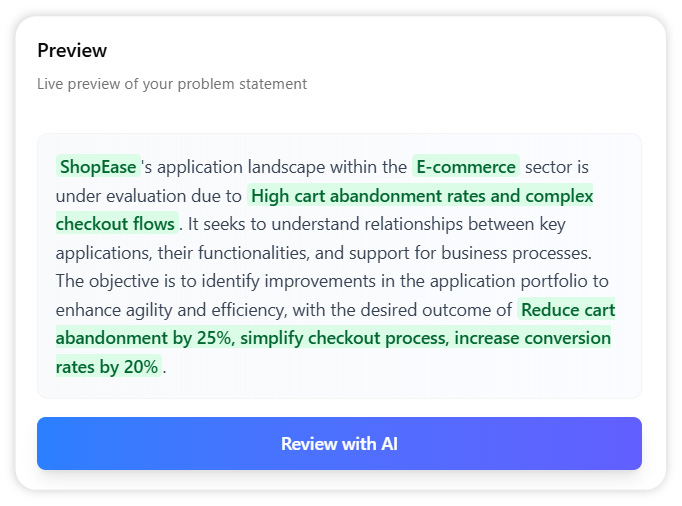Screen dimensions: 682x506
Task: Click the highlighted "Reduce cart" phrase
Action: click(567, 309)
